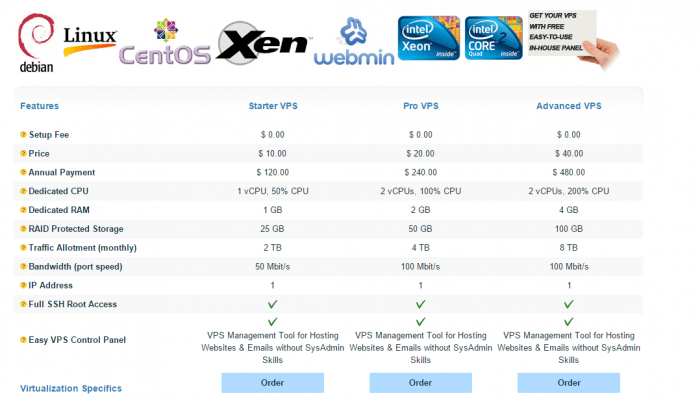Order the Pro VPS plan

click(x=421, y=383)
